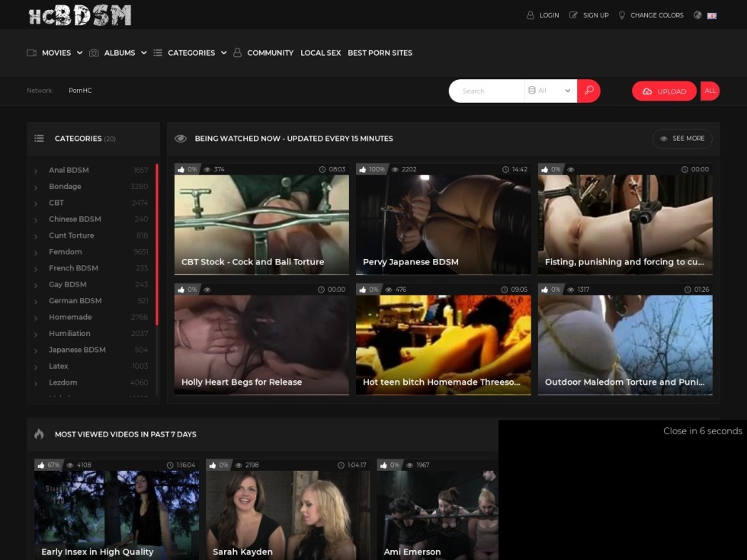Click the See More button
The image size is (747, 560).
(x=682, y=139)
